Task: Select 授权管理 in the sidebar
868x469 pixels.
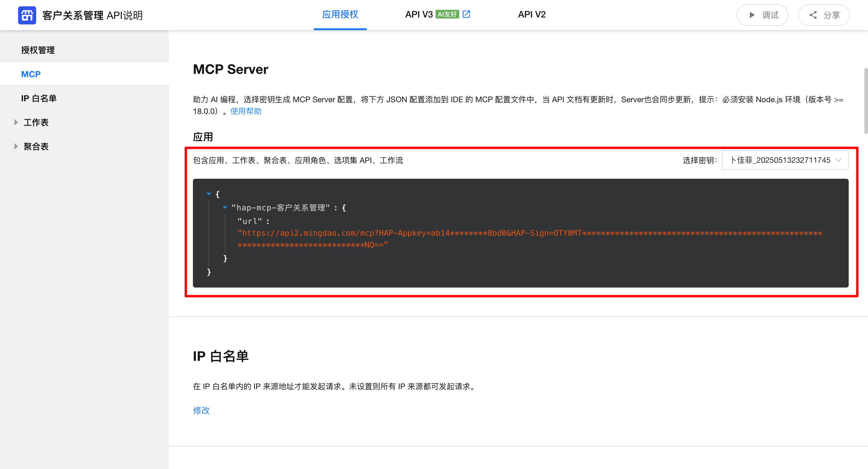Action: (38, 50)
